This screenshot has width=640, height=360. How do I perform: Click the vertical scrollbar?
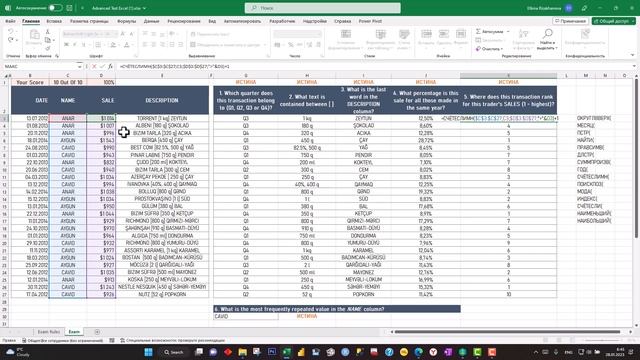636,159
